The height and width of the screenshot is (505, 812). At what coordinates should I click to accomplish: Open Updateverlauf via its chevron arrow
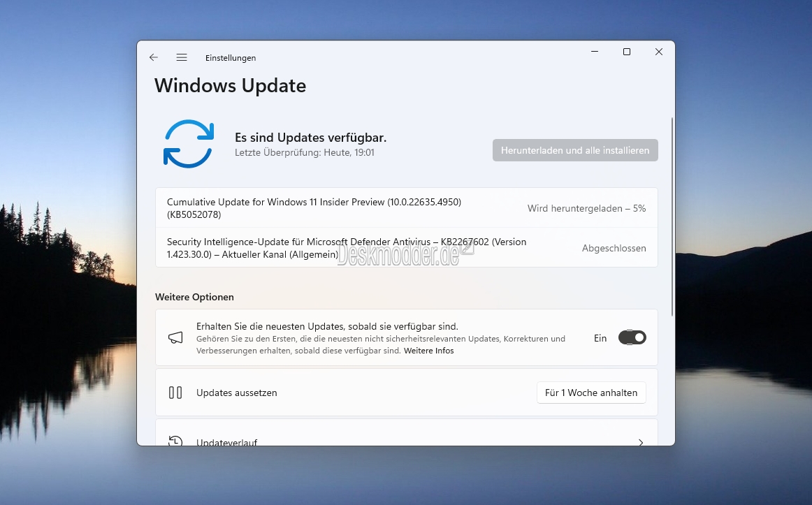tap(641, 442)
